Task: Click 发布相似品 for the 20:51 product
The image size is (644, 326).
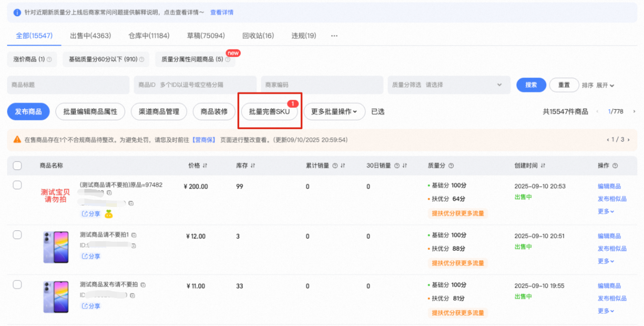Action: pyautogui.click(x=612, y=248)
